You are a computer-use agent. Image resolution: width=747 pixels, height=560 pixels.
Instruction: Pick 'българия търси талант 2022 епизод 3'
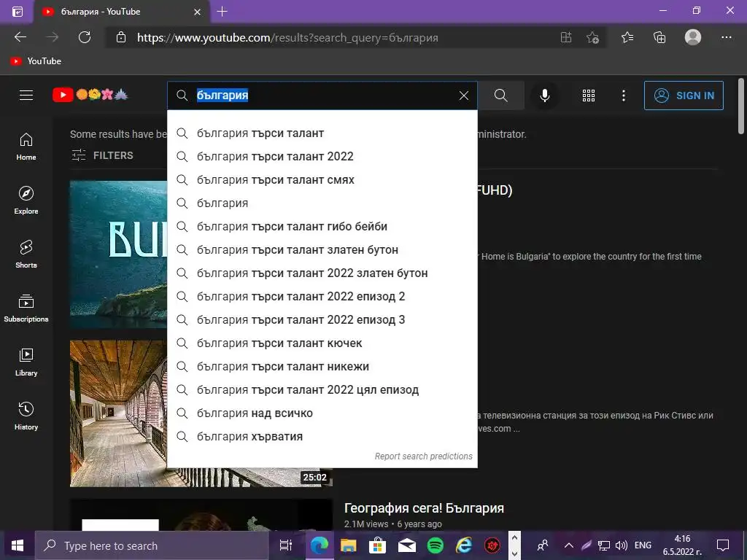(322, 320)
